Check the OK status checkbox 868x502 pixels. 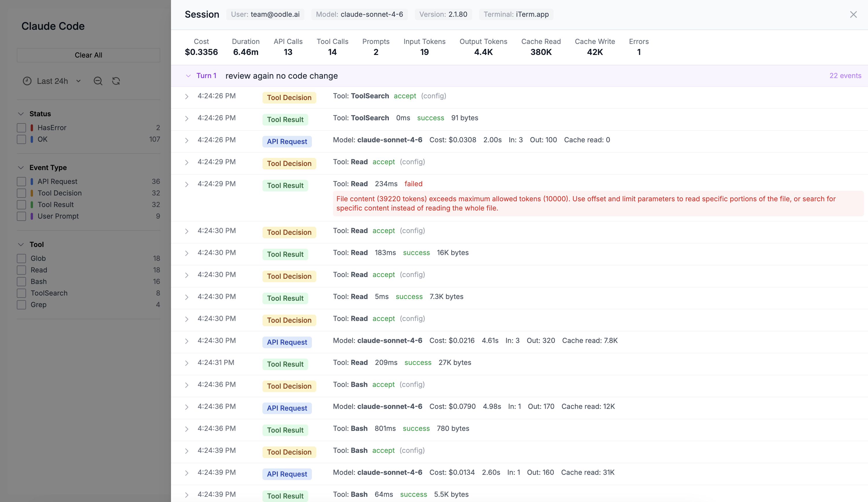pyautogui.click(x=22, y=139)
